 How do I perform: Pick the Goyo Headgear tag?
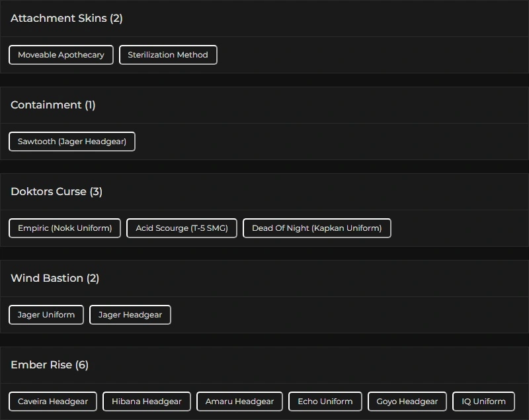click(x=407, y=401)
